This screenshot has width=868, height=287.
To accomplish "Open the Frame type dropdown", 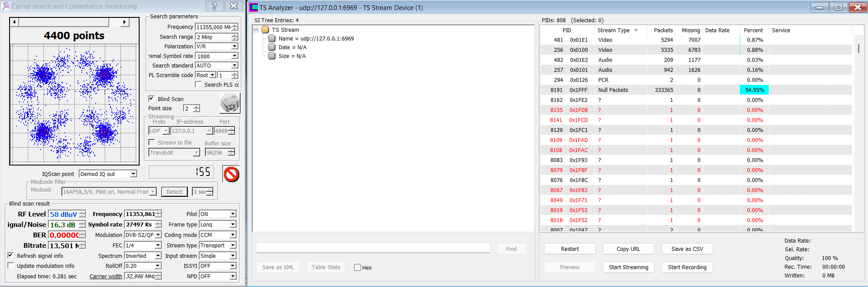I will (x=233, y=224).
